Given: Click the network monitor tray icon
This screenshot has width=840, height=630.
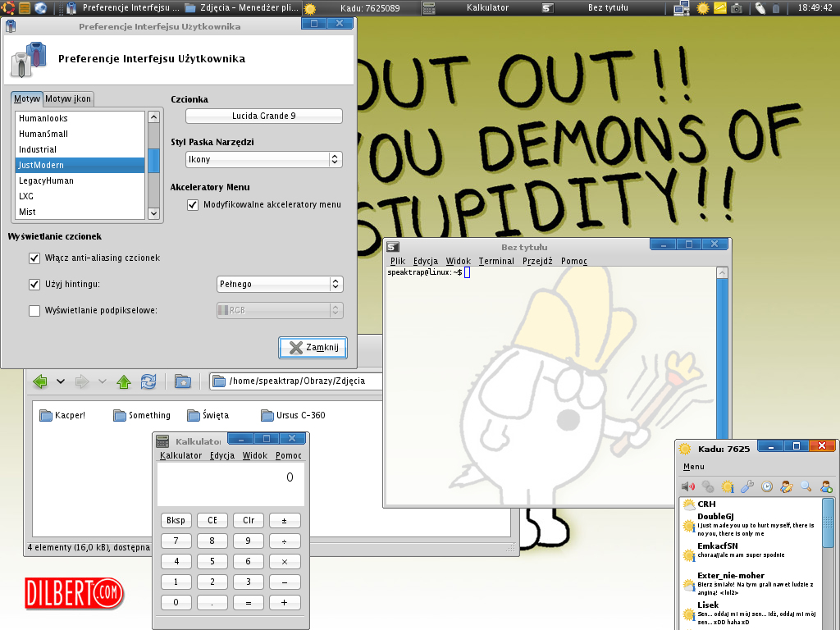Looking at the screenshot, I should [682, 8].
